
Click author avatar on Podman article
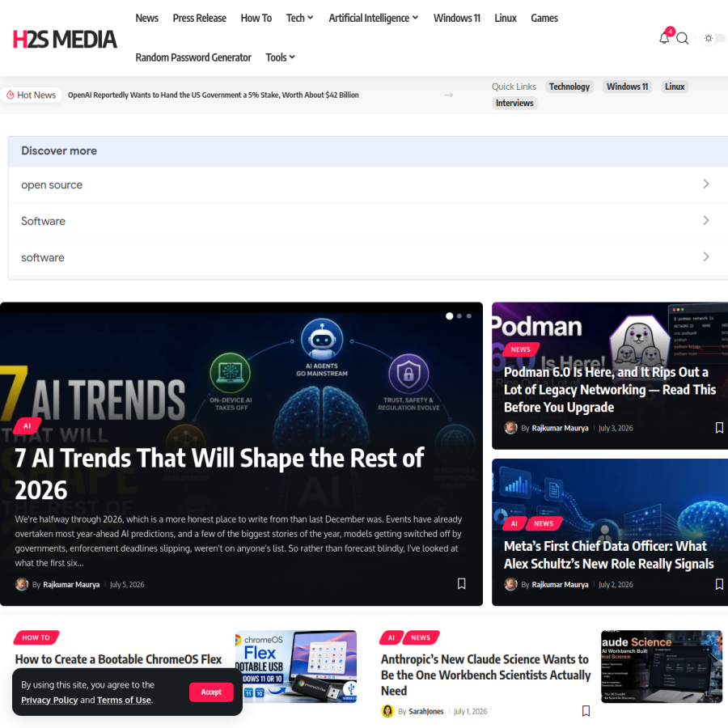pos(510,428)
